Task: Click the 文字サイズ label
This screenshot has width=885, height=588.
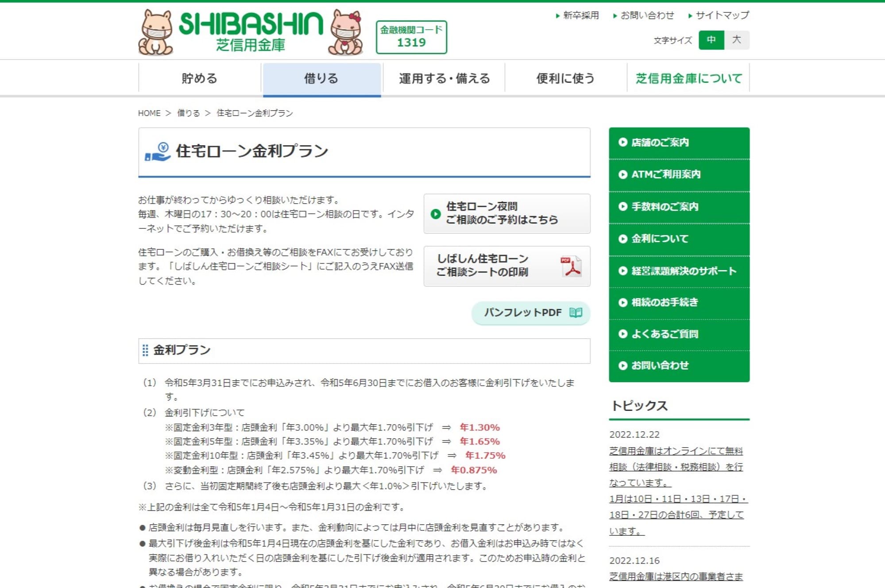Action: point(673,40)
